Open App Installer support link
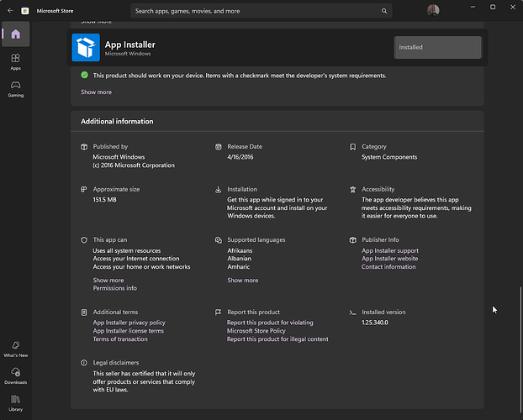Image resolution: width=523 pixels, height=420 pixels. (x=390, y=250)
